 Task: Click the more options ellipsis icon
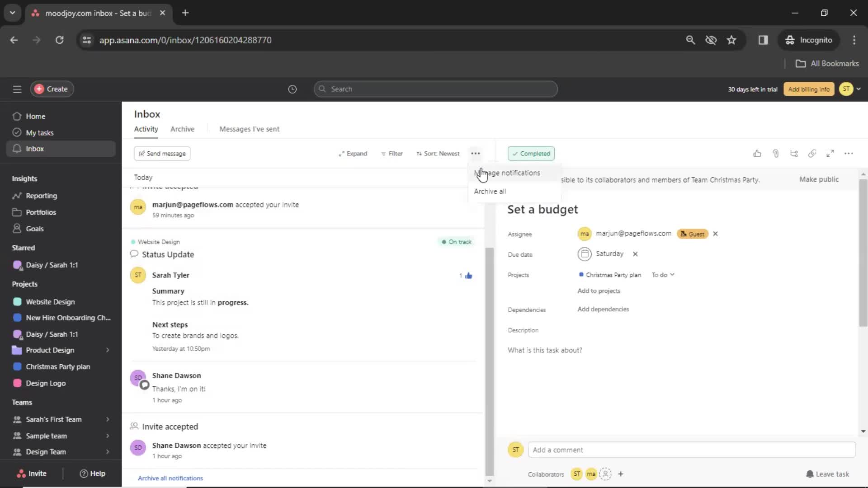click(475, 153)
